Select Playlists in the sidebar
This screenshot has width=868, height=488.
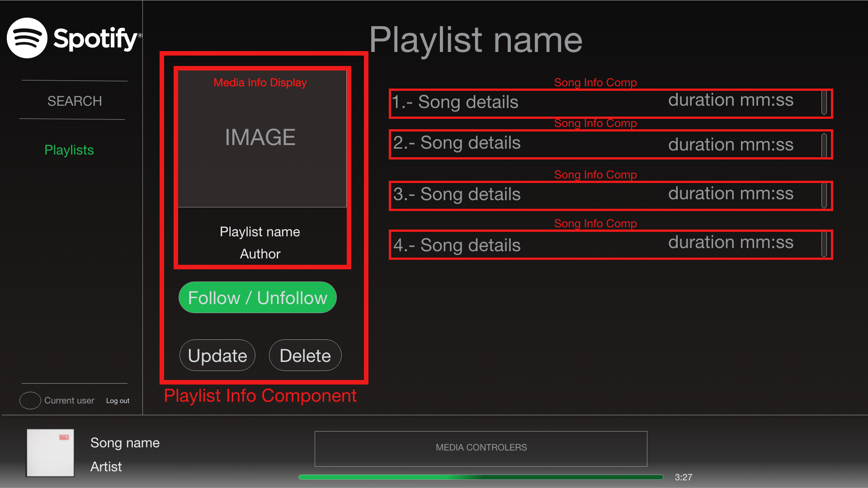point(69,150)
